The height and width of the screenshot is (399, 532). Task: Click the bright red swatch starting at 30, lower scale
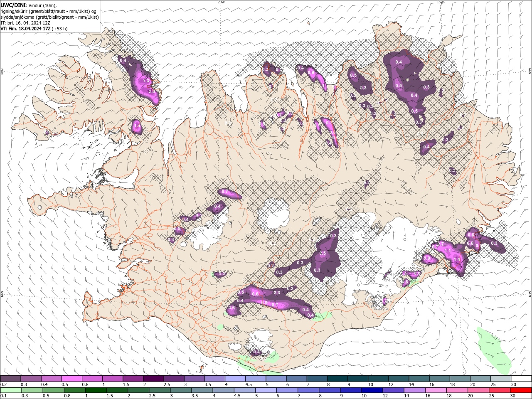[521, 390]
